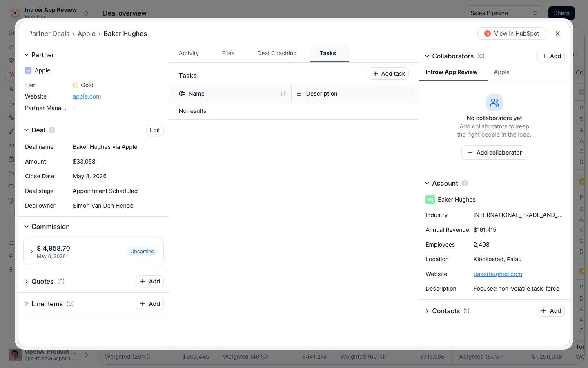The height and width of the screenshot is (368, 588).
Task: Switch to the Apple collaborators tab
Action: [x=501, y=72]
